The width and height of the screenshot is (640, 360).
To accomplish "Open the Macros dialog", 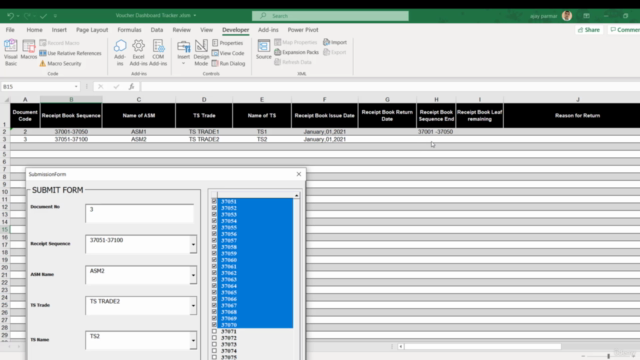I will click(29, 50).
